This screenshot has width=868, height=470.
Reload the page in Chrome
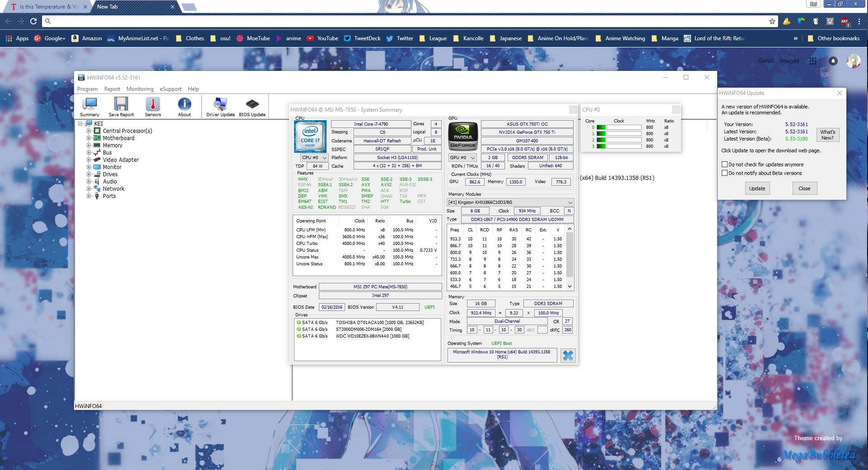coord(33,21)
